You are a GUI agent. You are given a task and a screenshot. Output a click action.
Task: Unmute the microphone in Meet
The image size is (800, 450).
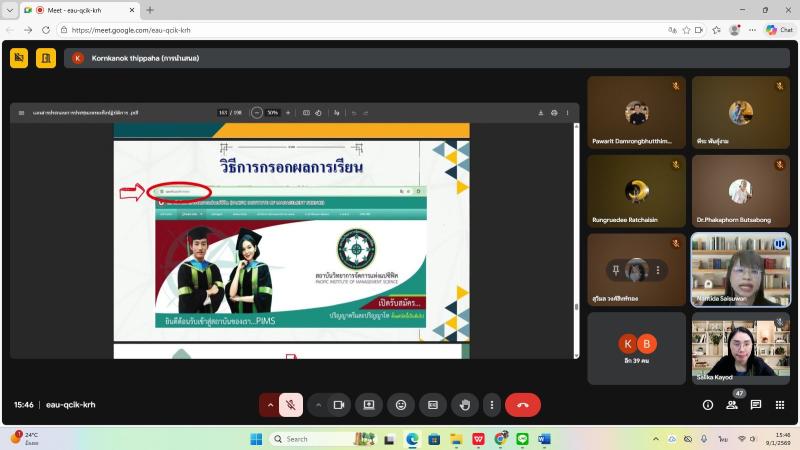(x=291, y=405)
